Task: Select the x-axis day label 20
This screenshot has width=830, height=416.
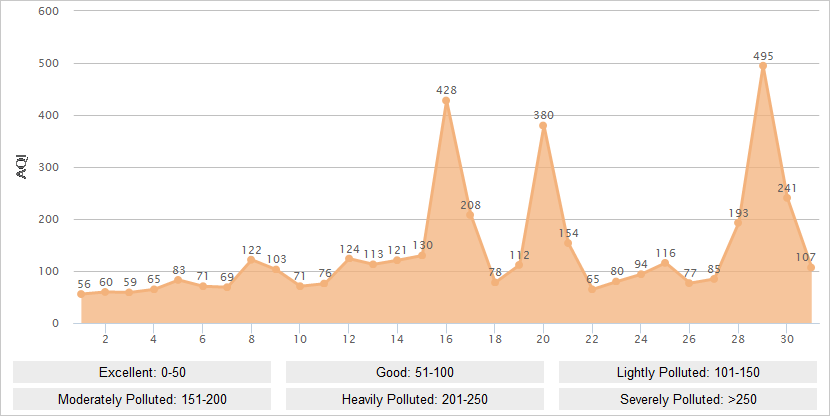Action: [x=543, y=339]
